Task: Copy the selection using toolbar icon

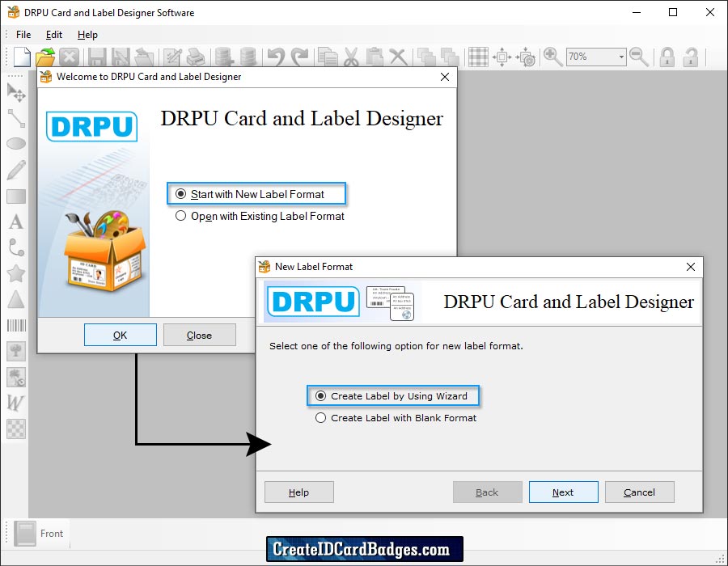Action: coord(328,57)
